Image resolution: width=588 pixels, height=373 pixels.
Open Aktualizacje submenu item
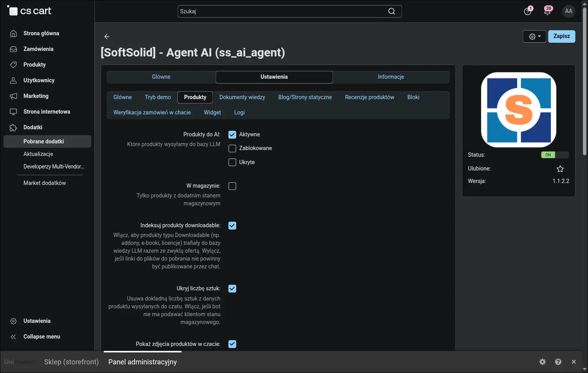[x=38, y=154]
